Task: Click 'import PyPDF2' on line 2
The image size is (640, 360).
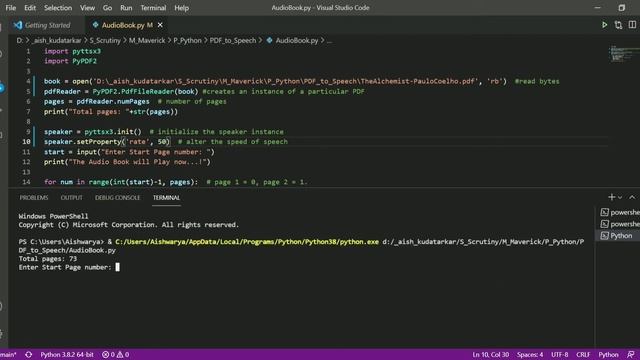Action: click(70, 61)
